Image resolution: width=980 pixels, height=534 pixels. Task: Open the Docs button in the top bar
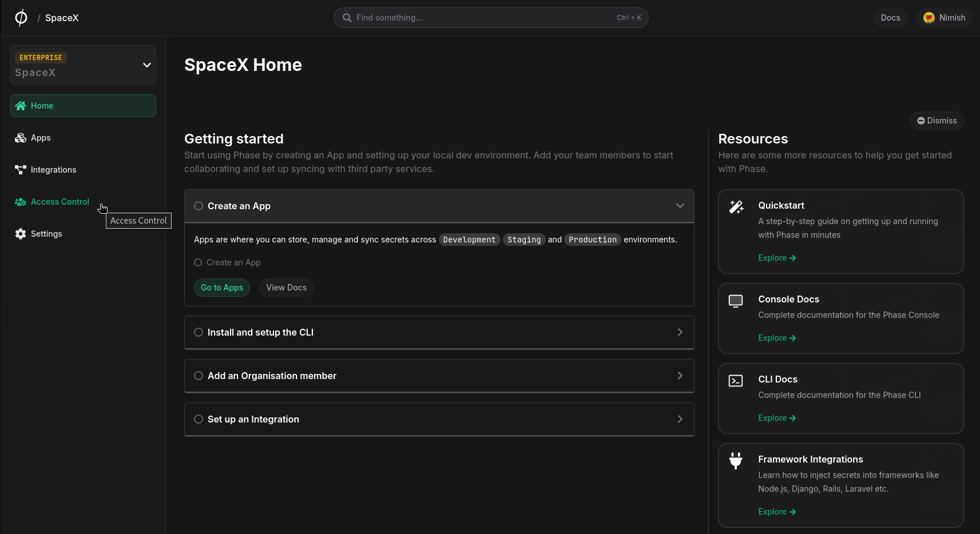click(890, 18)
